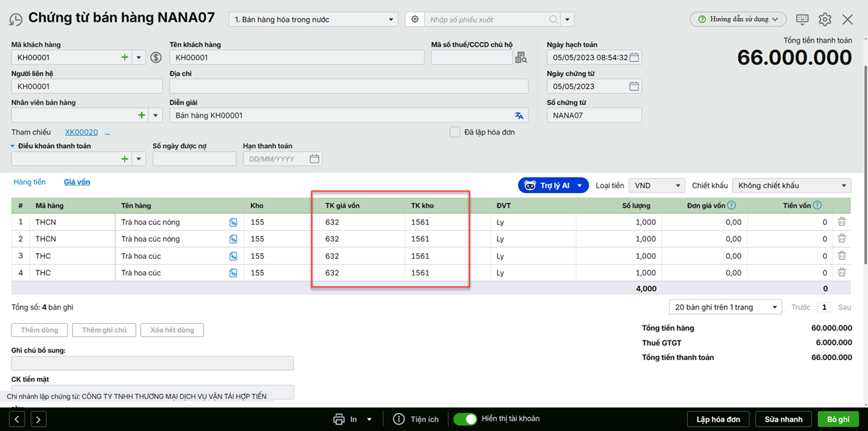Viewport: 868px width, 431px height.
Task: Open calendar icon for Ngày chứng từ
Action: 634,87
